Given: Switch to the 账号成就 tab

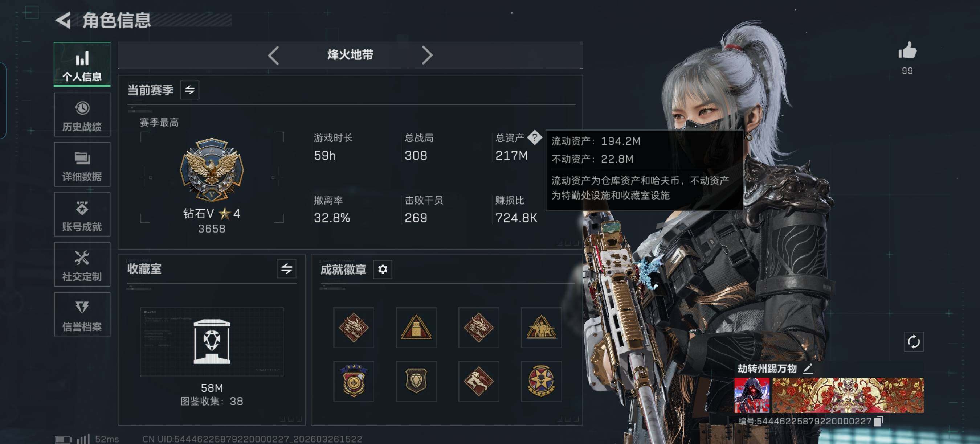Looking at the screenshot, I should point(82,214).
